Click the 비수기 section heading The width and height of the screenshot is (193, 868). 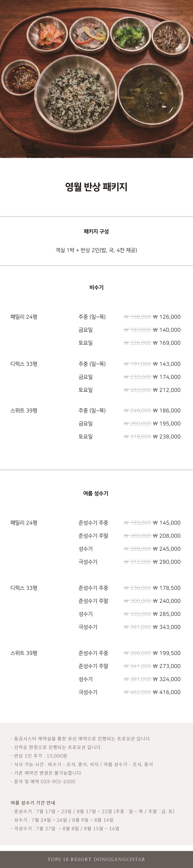pos(96,287)
